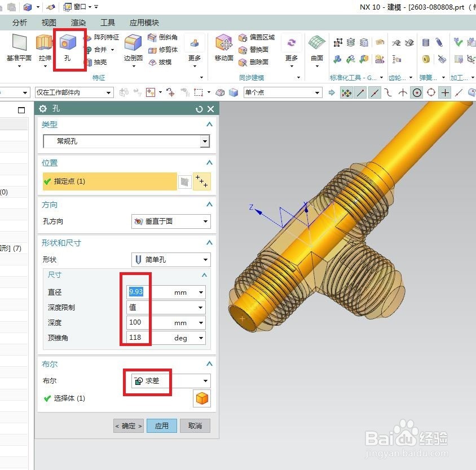476x470 pixels.
Task: Open the Tools (工具) tab
Action: 108,23
